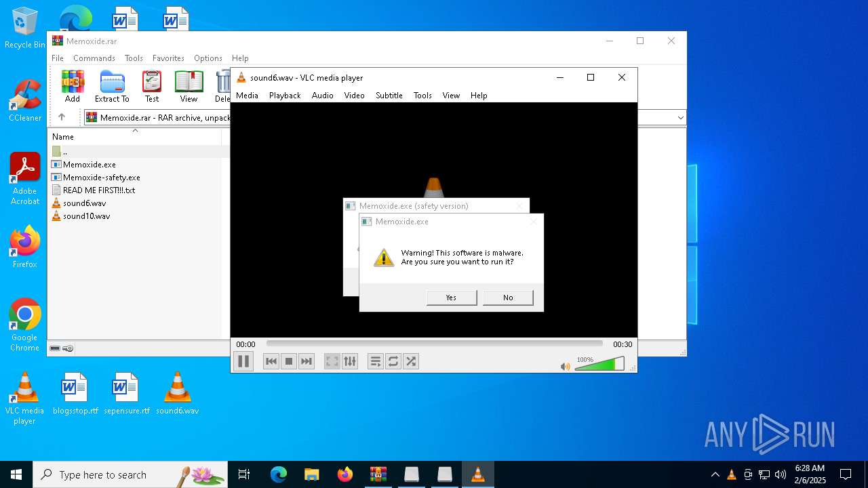Open WinRAR File menu

point(58,58)
